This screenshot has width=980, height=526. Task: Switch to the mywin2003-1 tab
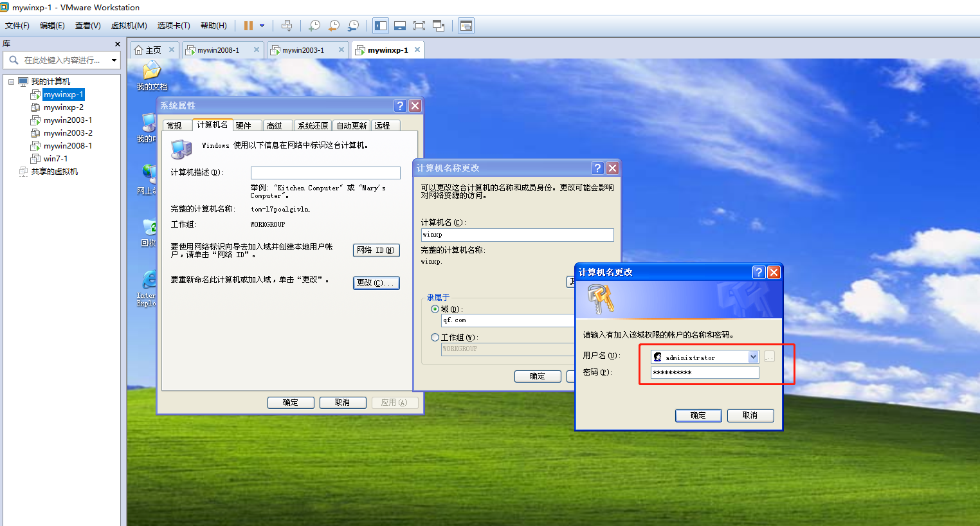(x=302, y=50)
